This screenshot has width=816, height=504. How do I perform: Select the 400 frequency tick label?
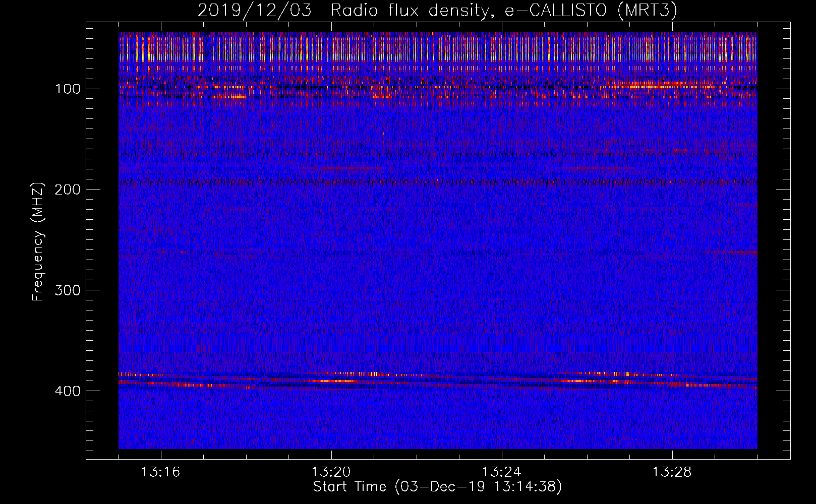click(x=68, y=391)
